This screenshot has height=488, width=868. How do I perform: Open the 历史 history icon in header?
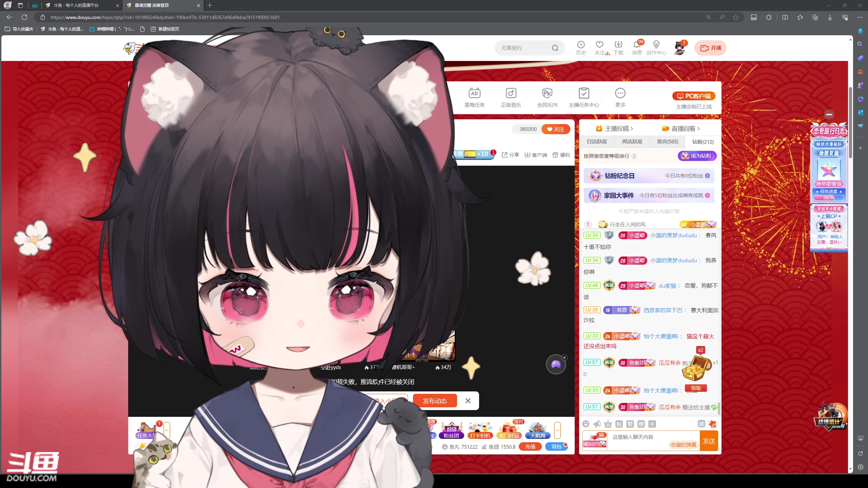coord(581,48)
